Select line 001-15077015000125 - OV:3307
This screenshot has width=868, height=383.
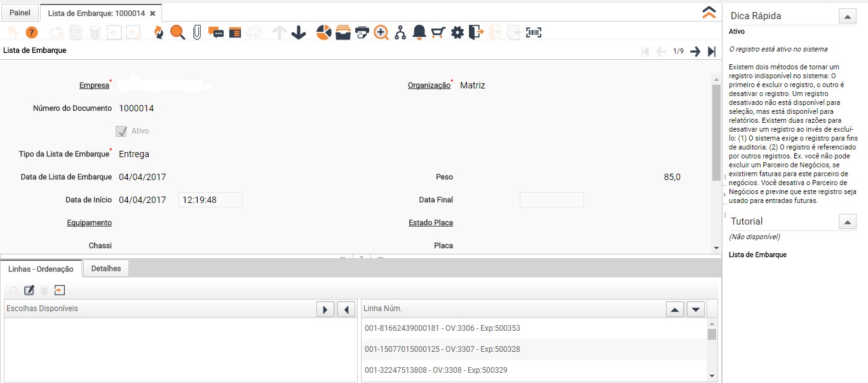(x=534, y=349)
